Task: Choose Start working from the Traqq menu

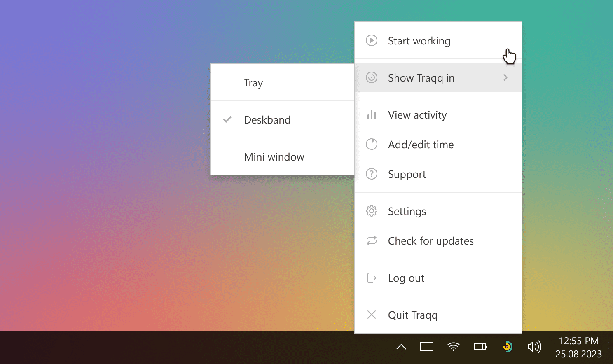Action: (x=438, y=40)
